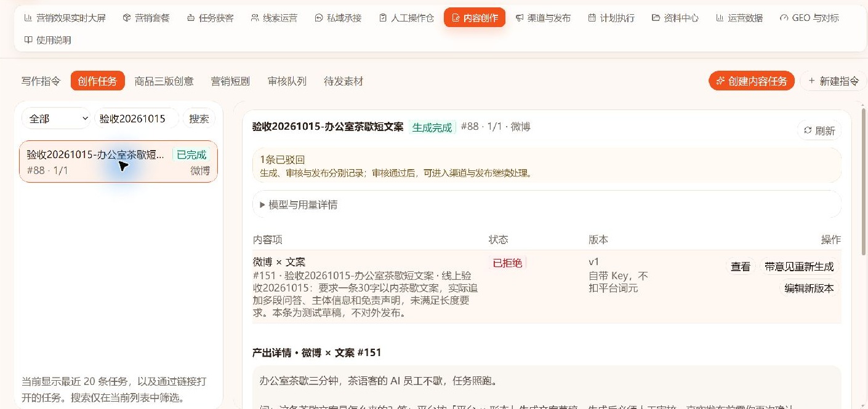Open the 审核队列 sub-tab
The image size is (868, 409).
click(287, 81)
